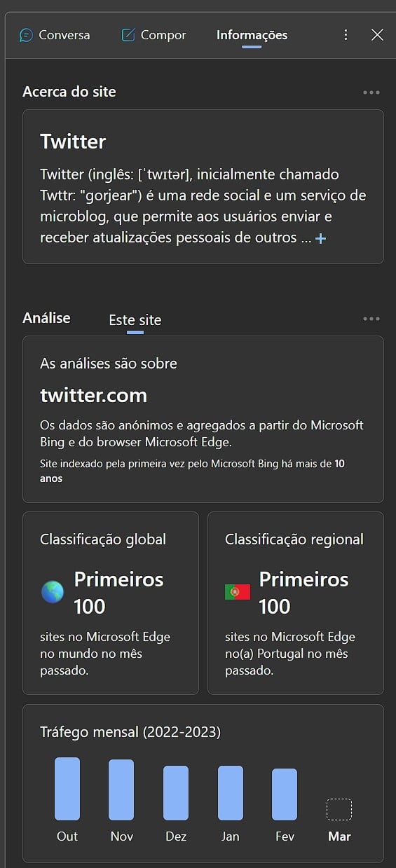Click the Conversa chat bubble icon
Screen dimensions: 396x868
click(27, 35)
